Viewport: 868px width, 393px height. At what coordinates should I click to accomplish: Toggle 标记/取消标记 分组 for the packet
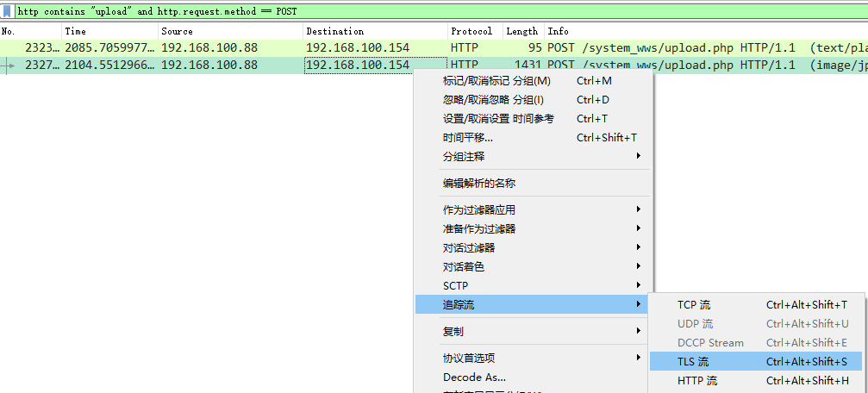click(496, 81)
